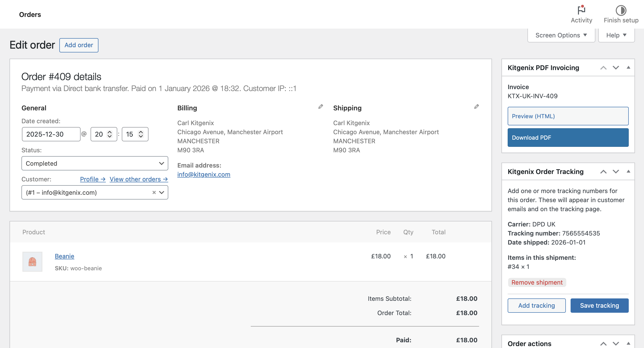Open Screen Options
The height and width of the screenshot is (348, 644).
561,35
